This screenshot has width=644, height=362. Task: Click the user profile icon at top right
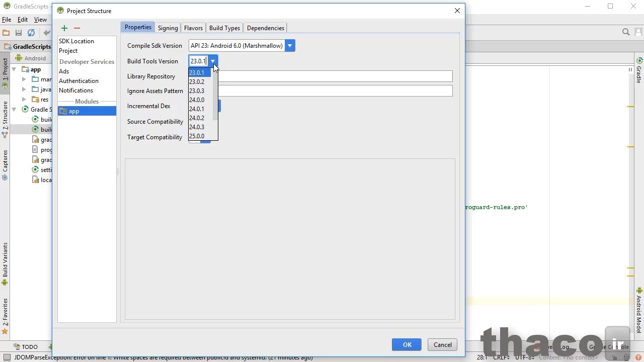pyautogui.click(x=638, y=32)
